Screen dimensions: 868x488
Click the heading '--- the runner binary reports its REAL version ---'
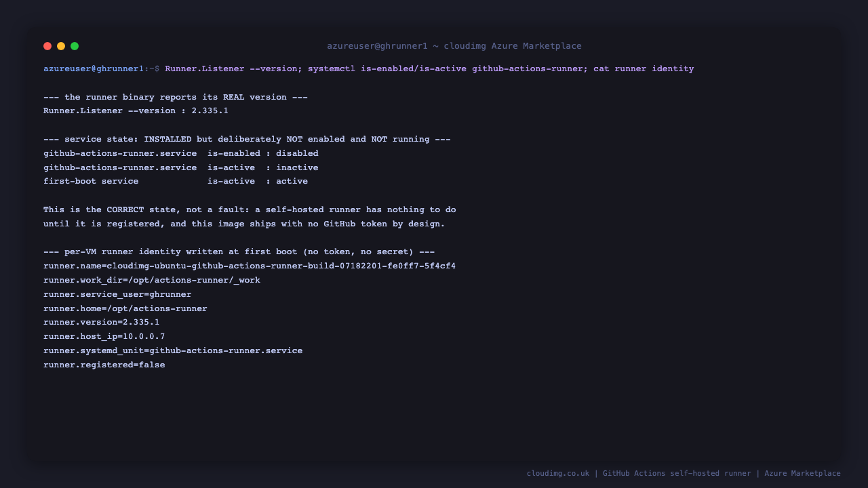176,97
